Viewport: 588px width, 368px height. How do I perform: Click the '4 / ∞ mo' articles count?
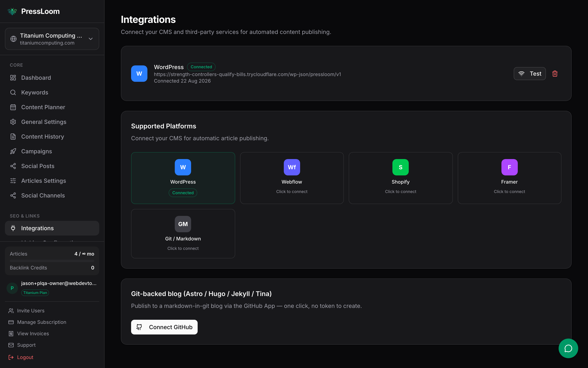tap(84, 254)
